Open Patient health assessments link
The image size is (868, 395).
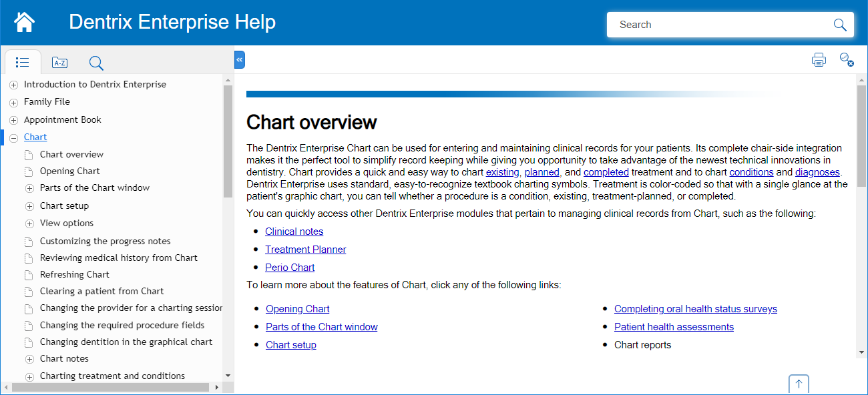pos(674,327)
